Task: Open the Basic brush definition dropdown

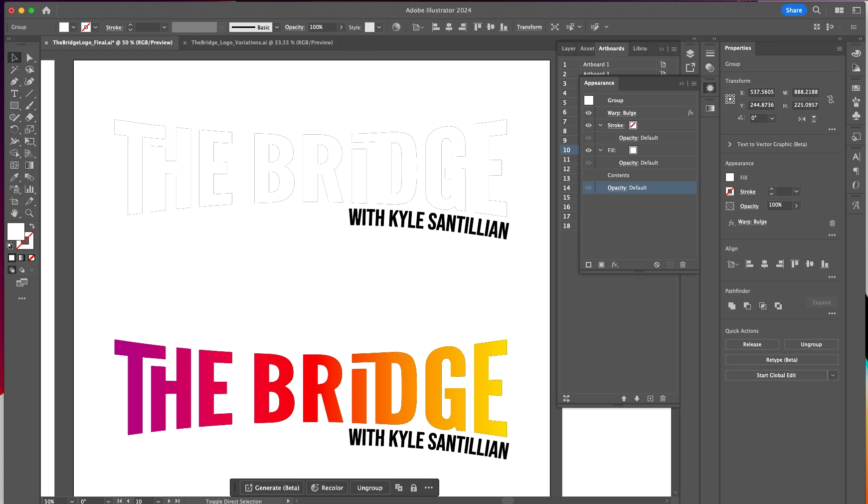Action: click(277, 27)
